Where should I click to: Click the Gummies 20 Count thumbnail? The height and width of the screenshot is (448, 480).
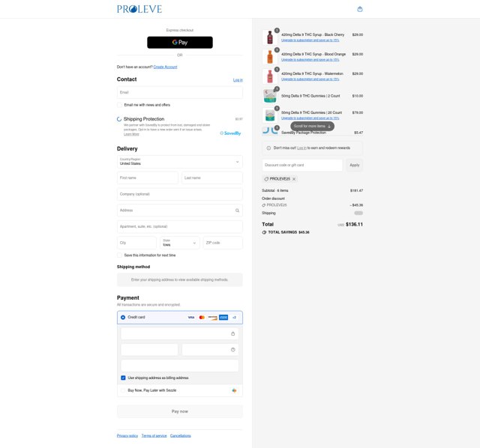click(270, 115)
